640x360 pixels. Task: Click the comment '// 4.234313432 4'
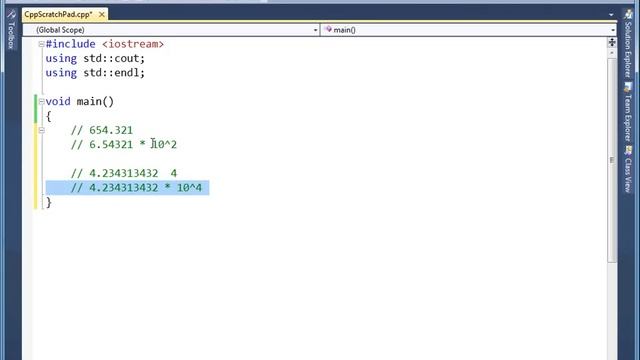[x=124, y=173]
